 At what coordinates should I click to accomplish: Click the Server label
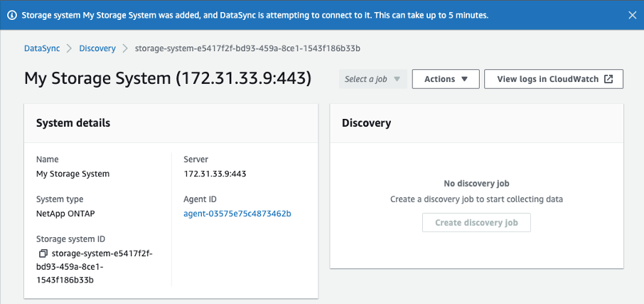click(196, 159)
